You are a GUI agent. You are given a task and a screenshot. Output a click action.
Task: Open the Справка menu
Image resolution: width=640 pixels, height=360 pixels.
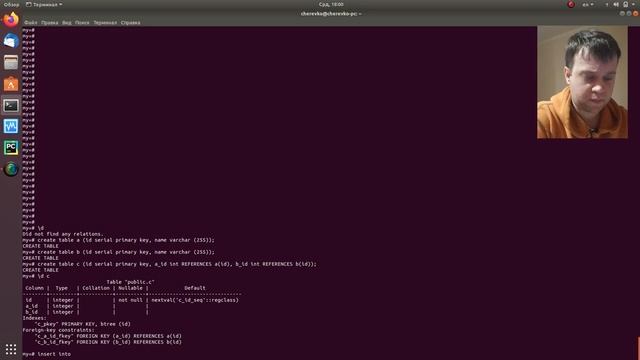click(131, 23)
